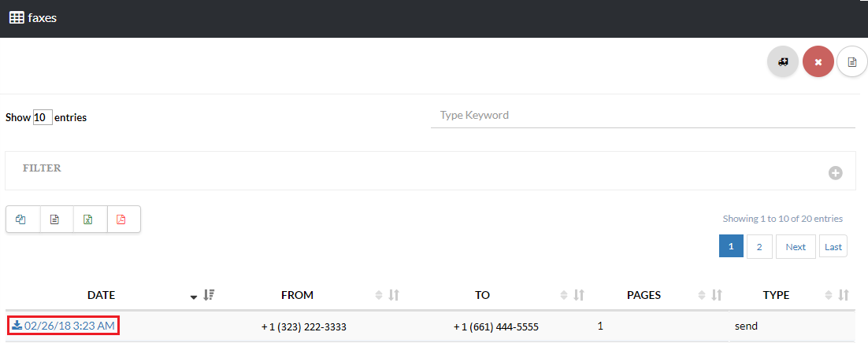This screenshot has width=868, height=343.
Task: Export table to Excel icon
Action: 89,219
